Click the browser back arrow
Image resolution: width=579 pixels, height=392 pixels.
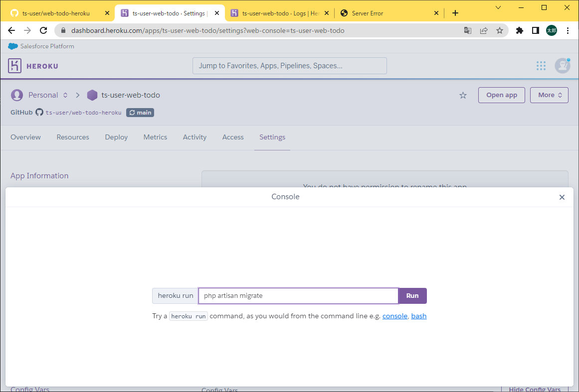11,30
